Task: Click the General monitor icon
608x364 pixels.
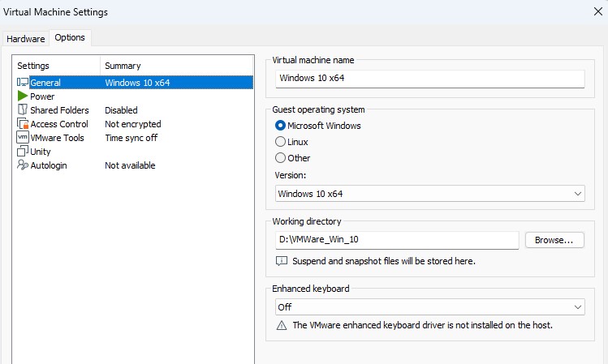Action: [22, 82]
